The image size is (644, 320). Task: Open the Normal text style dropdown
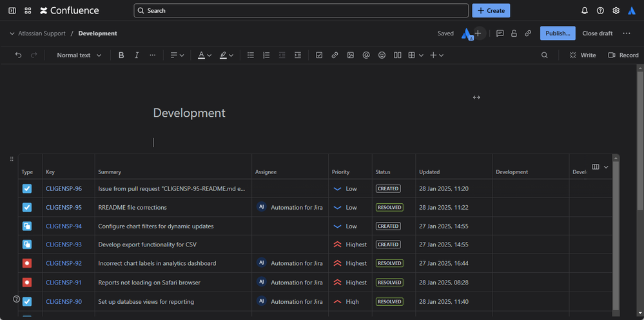click(79, 55)
